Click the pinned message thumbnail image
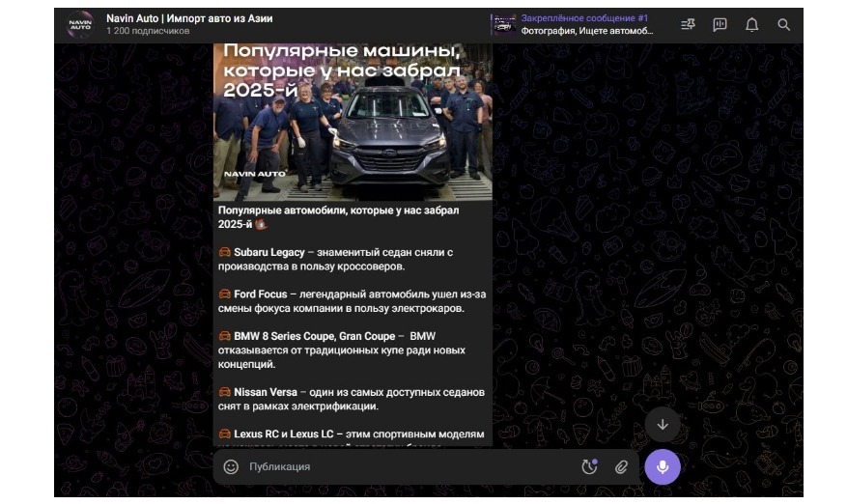The image size is (847, 504). [504, 24]
